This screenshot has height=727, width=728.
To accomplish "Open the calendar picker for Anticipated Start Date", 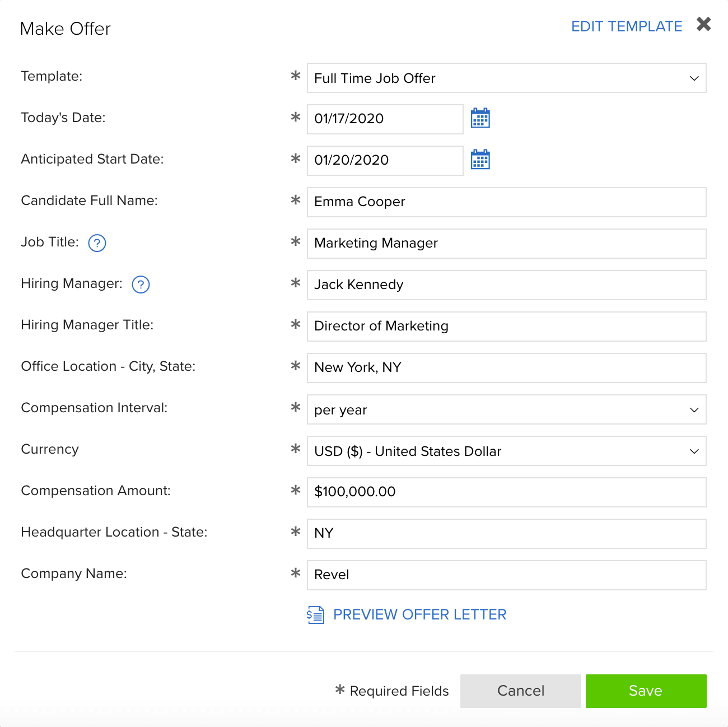I will [x=480, y=160].
